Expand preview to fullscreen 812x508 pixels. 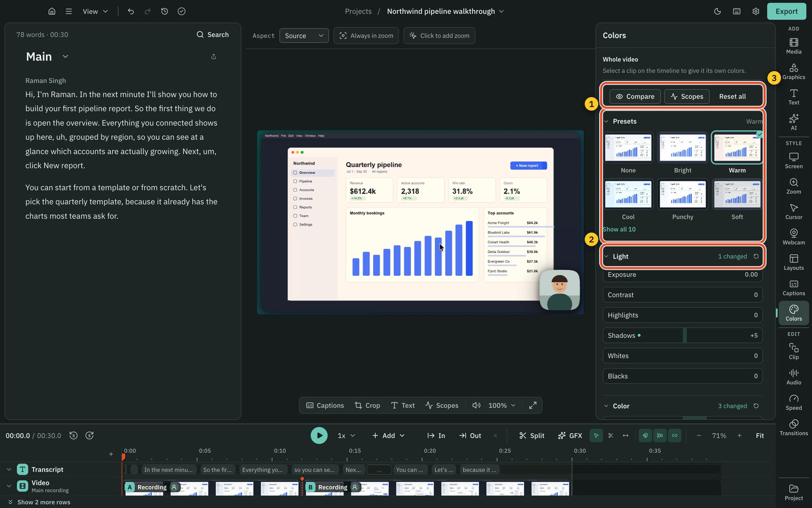[533, 405]
